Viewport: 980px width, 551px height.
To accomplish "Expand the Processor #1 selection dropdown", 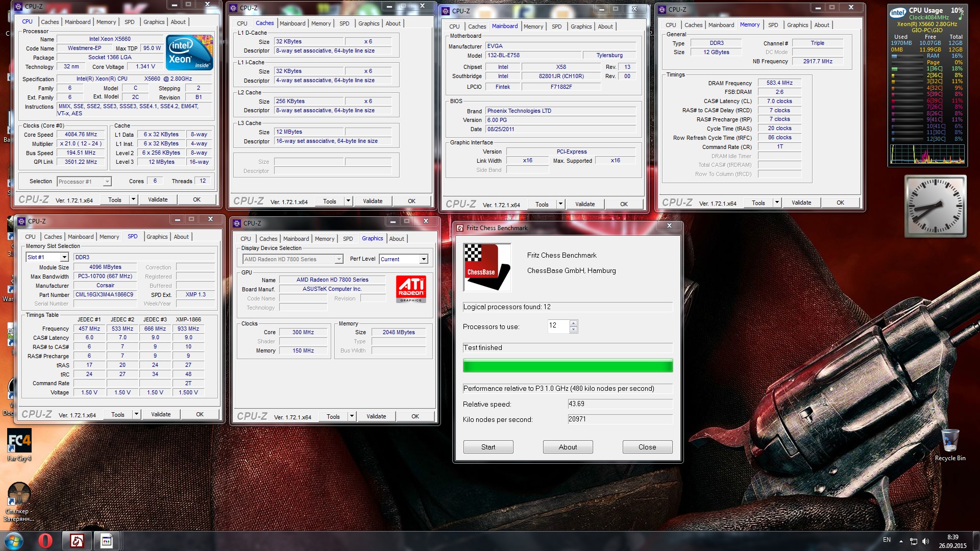I will pyautogui.click(x=107, y=182).
